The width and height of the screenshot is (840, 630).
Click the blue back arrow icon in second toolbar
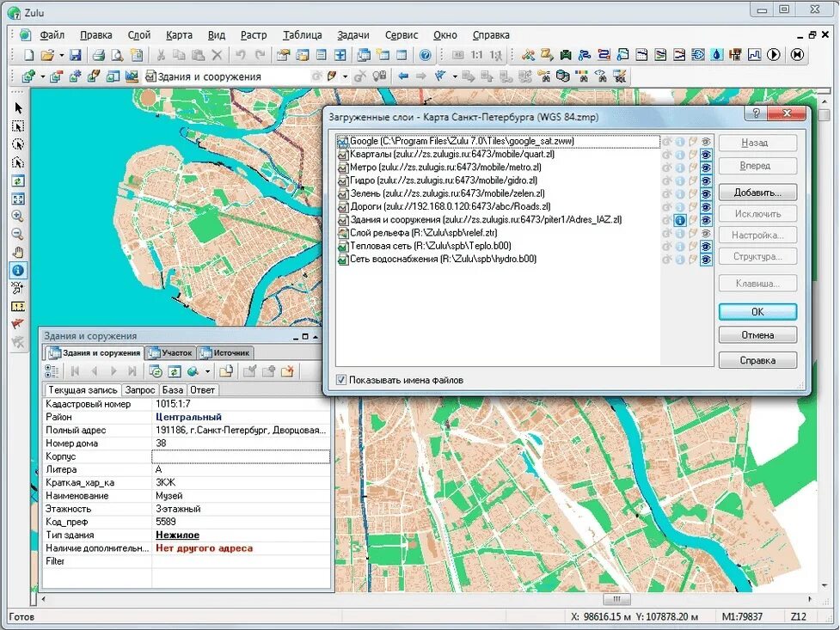coord(403,76)
